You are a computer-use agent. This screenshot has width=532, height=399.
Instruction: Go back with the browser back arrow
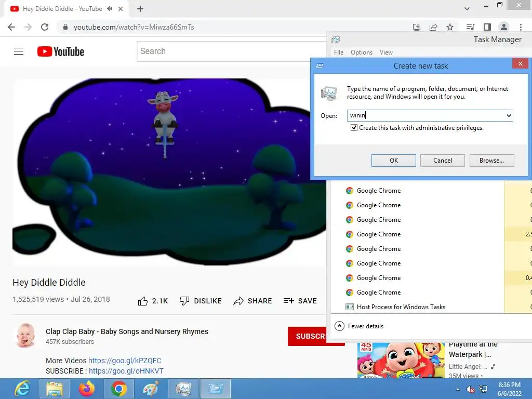[11, 27]
